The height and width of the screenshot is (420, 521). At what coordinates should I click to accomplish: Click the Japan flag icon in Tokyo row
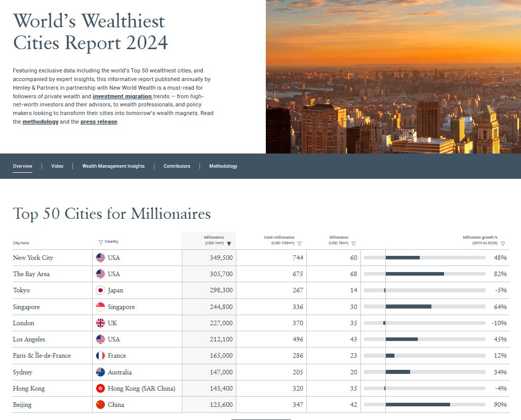coord(101,290)
